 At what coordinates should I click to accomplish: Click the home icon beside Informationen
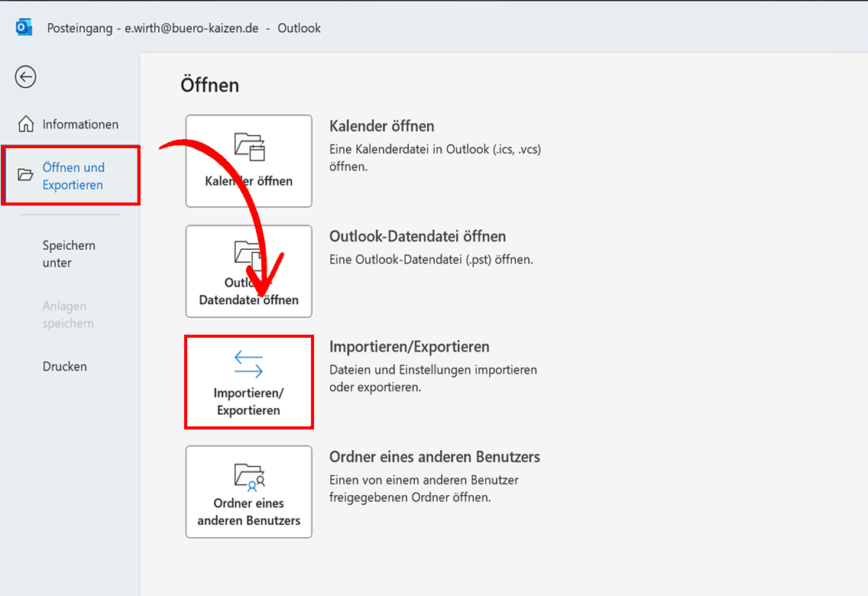pyautogui.click(x=26, y=124)
